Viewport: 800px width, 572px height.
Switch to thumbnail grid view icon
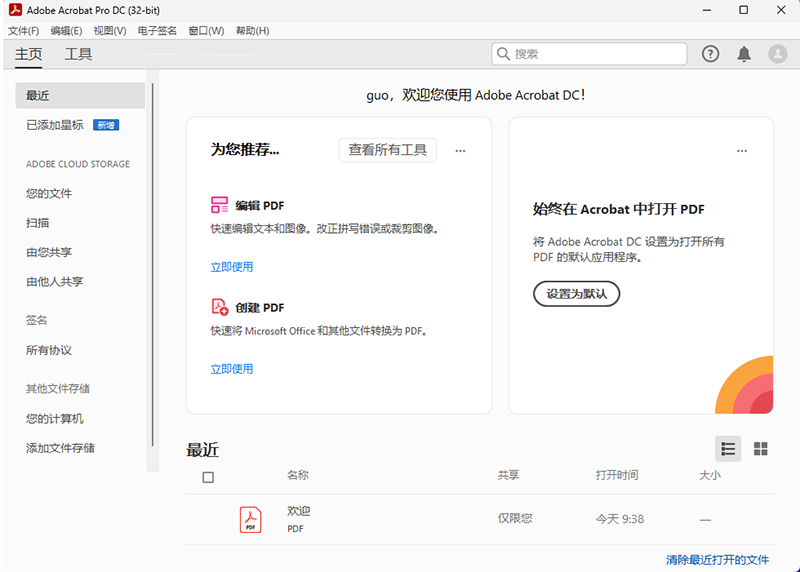(x=761, y=449)
